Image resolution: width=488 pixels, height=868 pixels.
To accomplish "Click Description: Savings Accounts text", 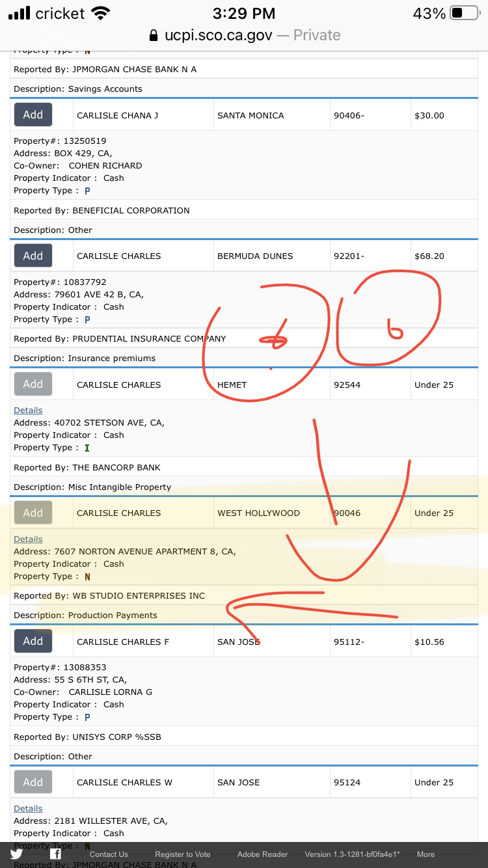I will coord(78,89).
